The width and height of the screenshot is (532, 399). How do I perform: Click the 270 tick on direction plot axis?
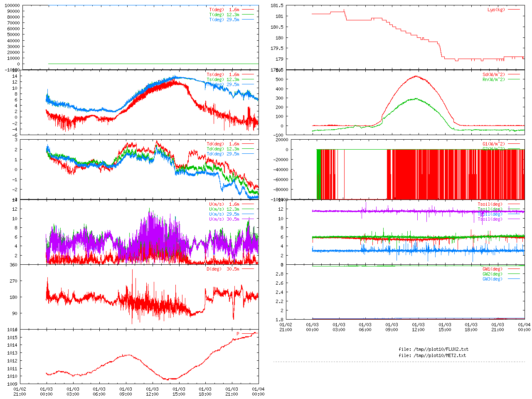click(x=14, y=281)
